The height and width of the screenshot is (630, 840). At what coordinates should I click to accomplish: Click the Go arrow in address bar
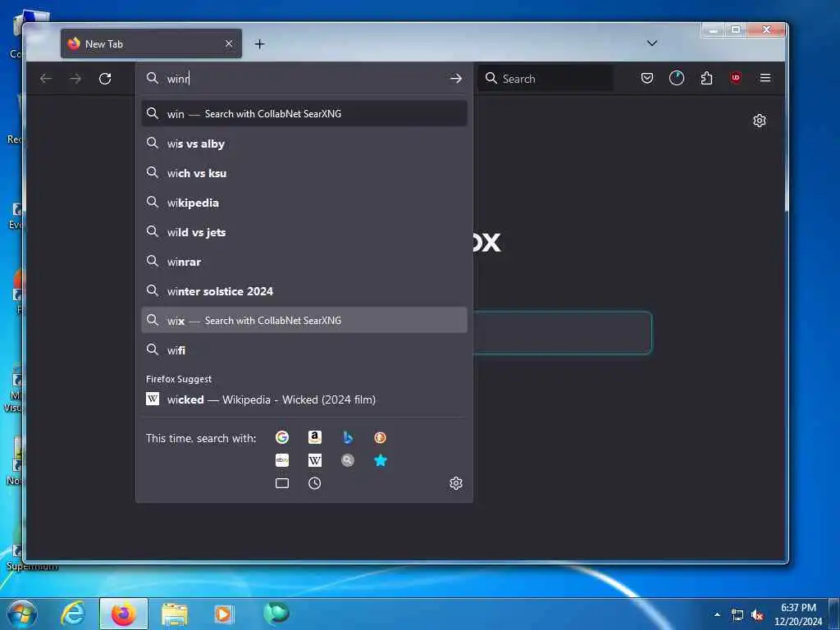point(456,79)
